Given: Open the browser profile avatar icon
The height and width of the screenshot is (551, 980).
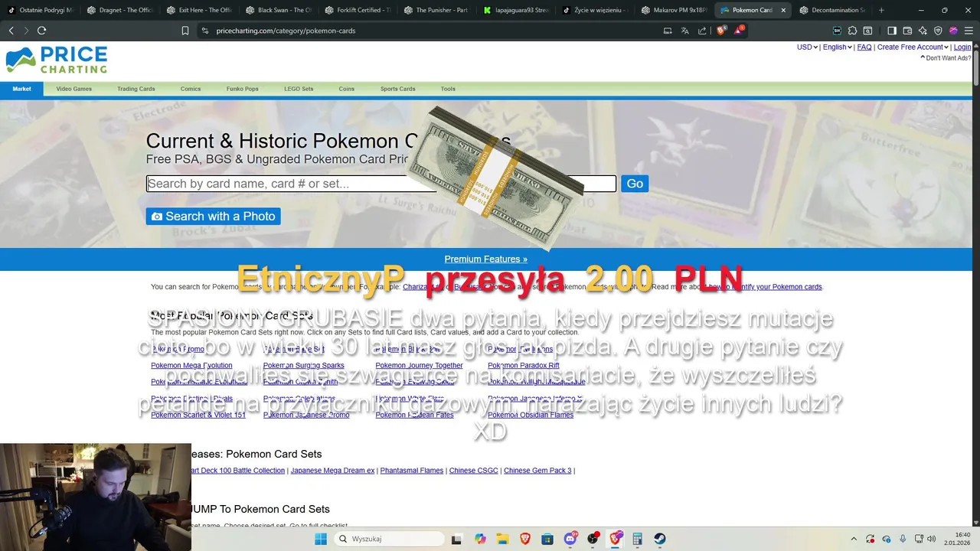Looking at the screenshot, I should [x=953, y=31].
